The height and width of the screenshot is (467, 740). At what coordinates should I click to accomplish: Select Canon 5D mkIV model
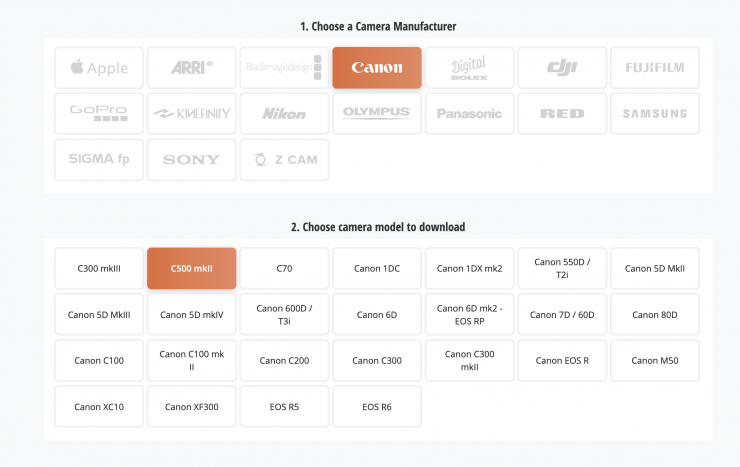(x=191, y=314)
